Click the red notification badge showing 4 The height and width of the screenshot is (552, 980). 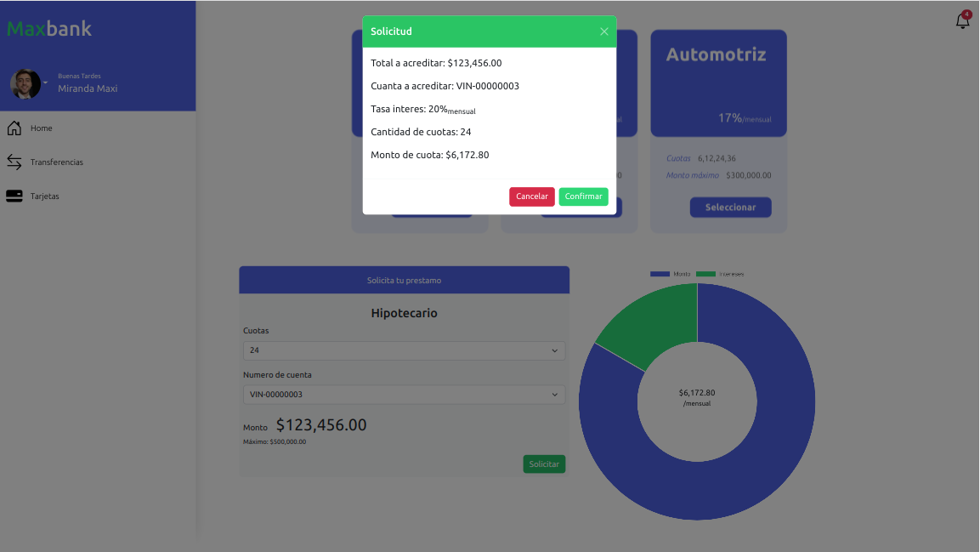point(966,14)
